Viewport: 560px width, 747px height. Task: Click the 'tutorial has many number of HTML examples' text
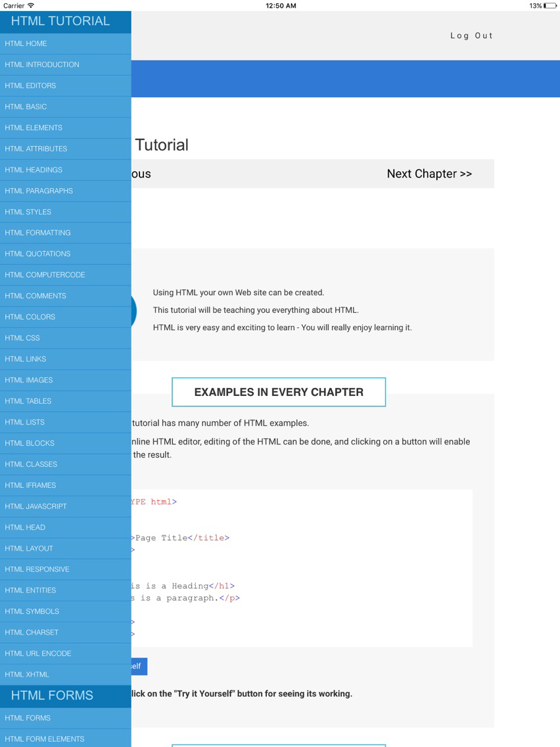[x=220, y=423]
